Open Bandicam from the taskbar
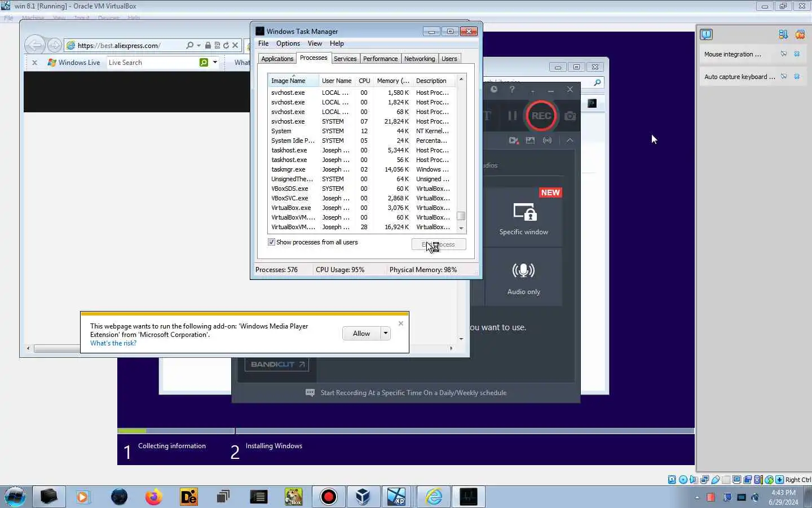The width and height of the screenshot is (812, 508). pos(328,497)
